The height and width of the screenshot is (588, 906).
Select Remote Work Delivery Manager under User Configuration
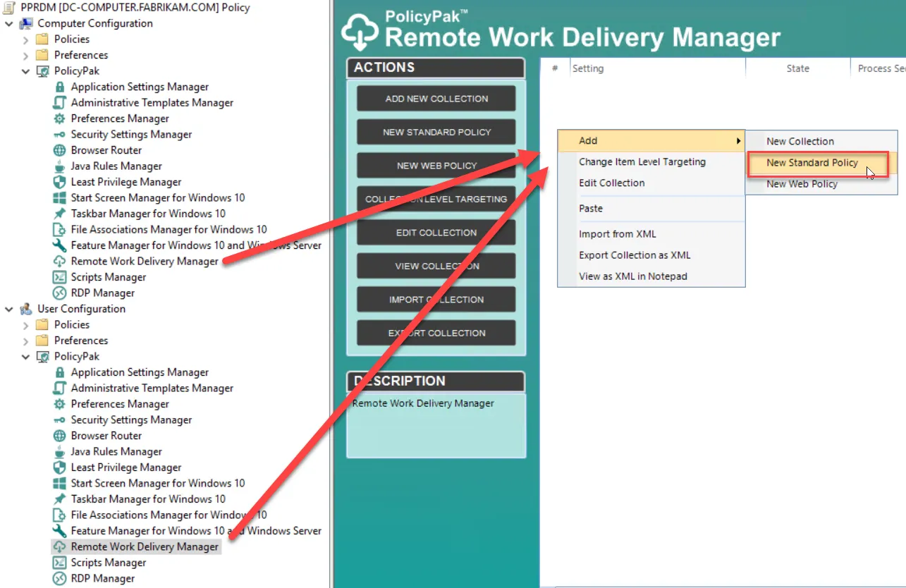[x=145, y=546]
